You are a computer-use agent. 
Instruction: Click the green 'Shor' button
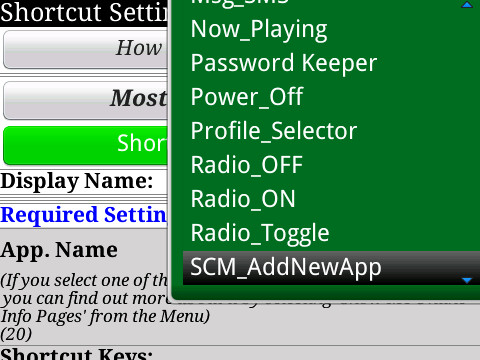coord(85,145)
